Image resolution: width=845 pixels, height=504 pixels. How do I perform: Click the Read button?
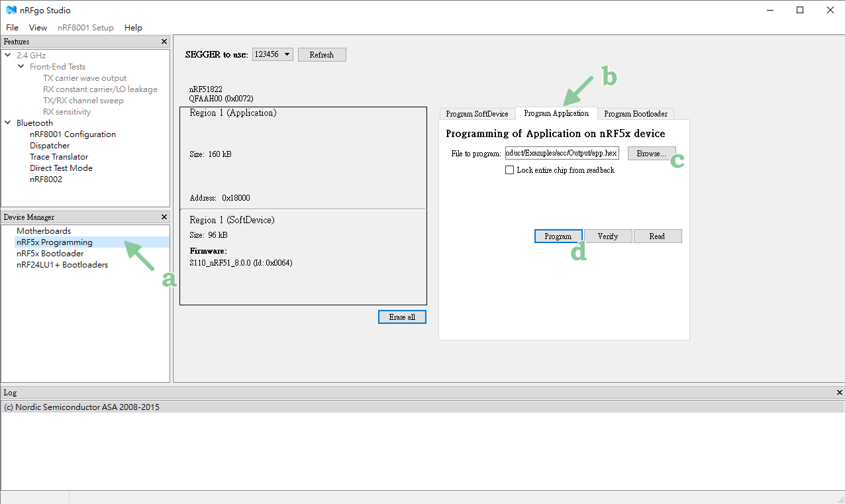658,236
